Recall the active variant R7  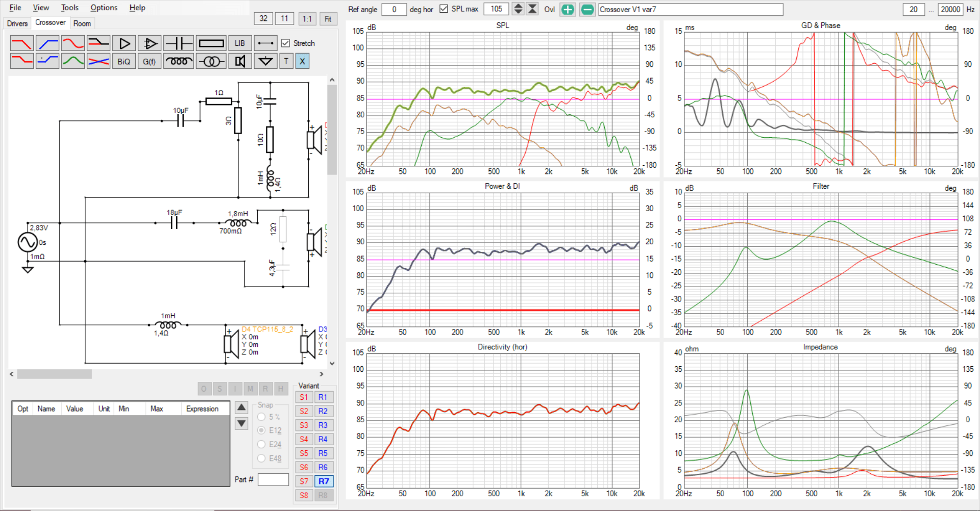pos(324,481)
